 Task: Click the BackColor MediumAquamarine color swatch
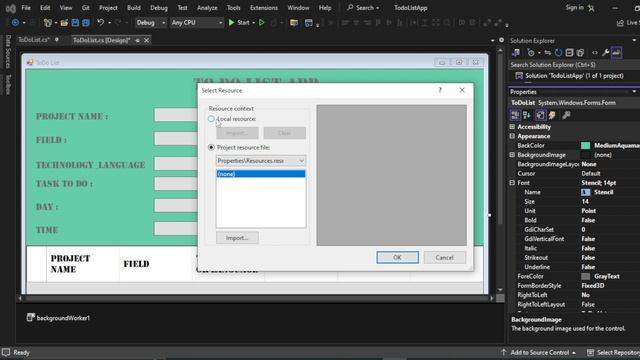coord(585,146)
